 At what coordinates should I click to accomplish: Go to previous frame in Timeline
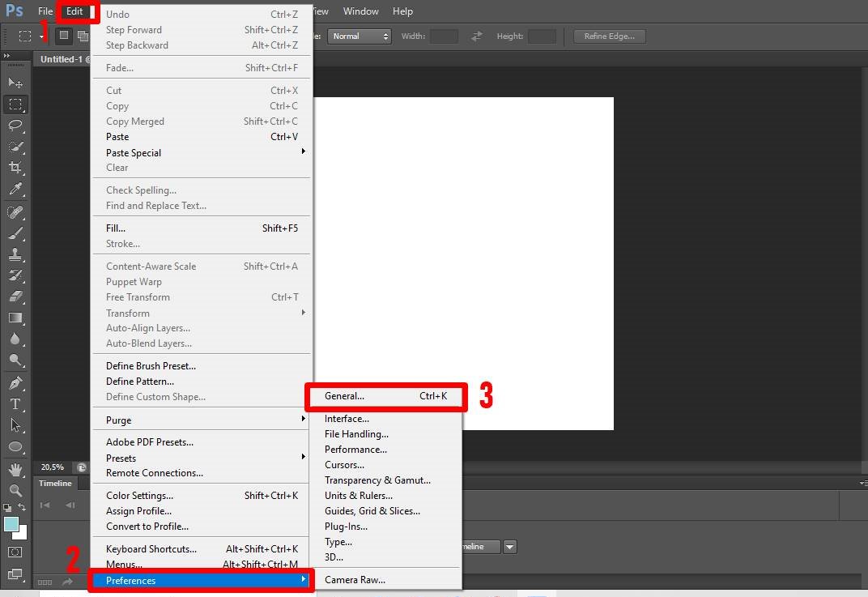[70, 505]
